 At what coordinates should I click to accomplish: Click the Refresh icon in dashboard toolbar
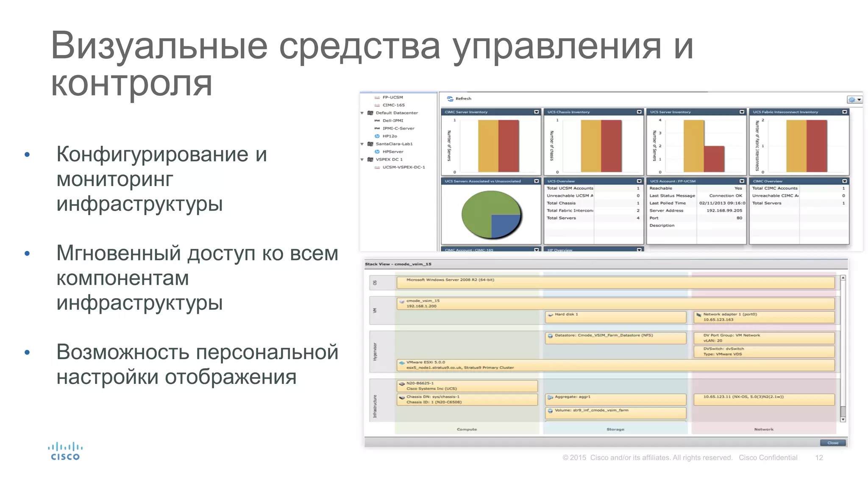(x=450, y=99)
